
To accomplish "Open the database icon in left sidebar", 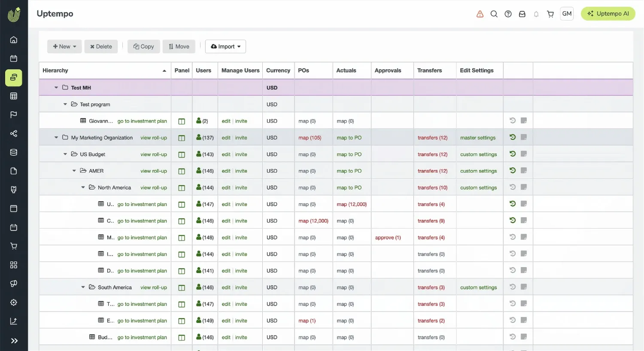I will (14, 152).
